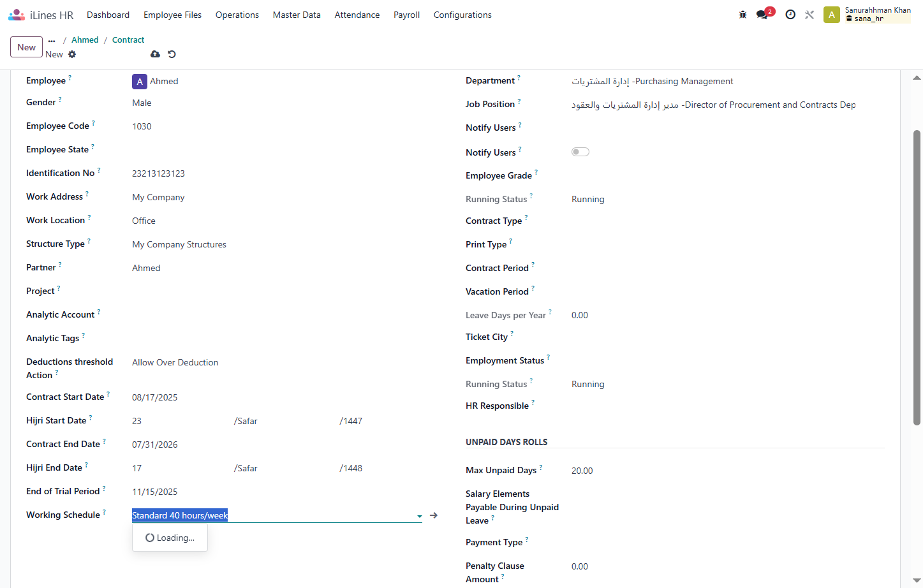Viewport: 923px width, 588px height.
Task: Open the Contract Type field
Action: (x=727, y=221)
